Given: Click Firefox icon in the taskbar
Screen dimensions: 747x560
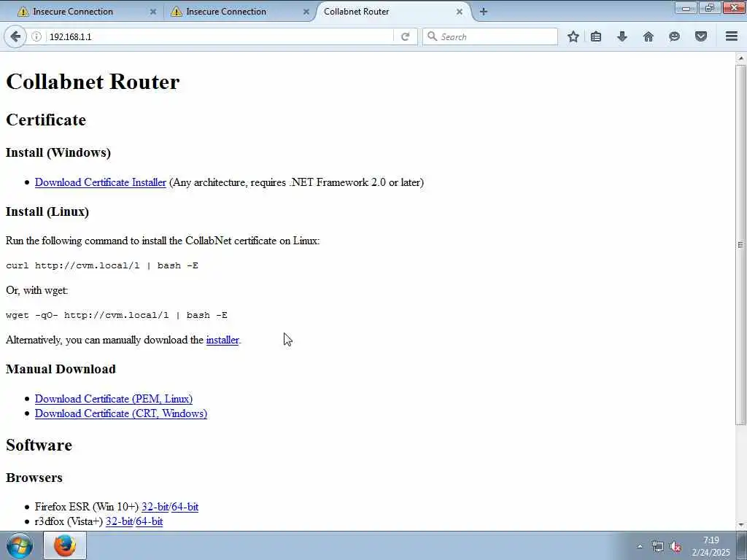Looking at the screenshot, I should tap(65, 545).
